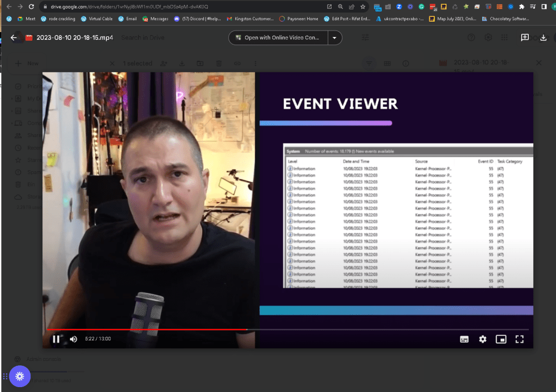Toggle subtitles on the video player

(464, 339)
